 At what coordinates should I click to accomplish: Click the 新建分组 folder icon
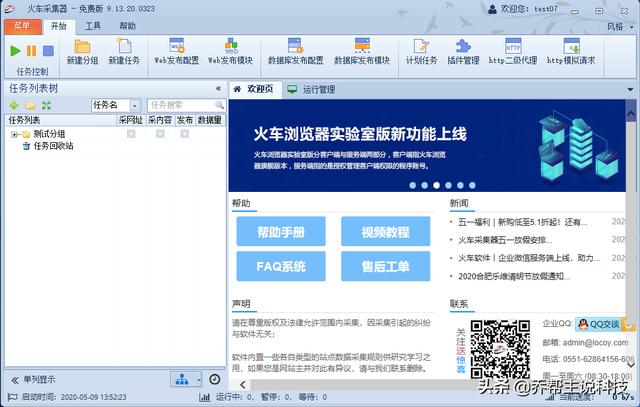tap(82, 46)
